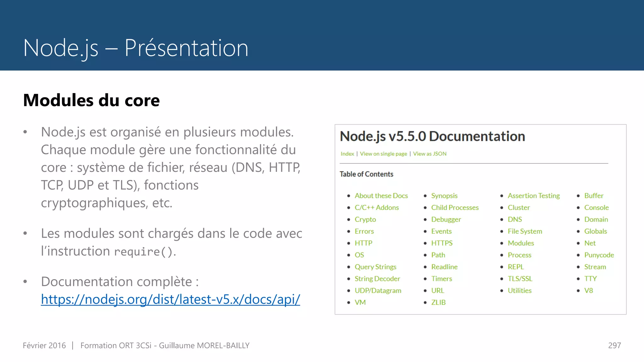Click the Process link

point(519,255)
